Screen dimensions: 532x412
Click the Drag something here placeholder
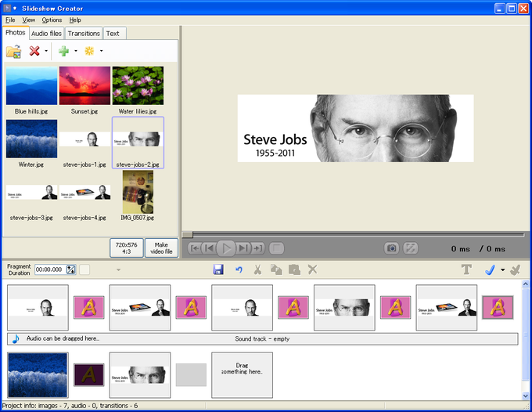pyautogui.click(x=242, y=375)
